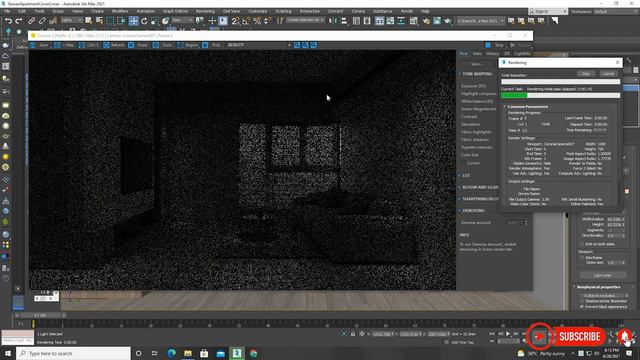Click Erase in Corona frame buffer toolbar
Viewport: 640px width, 360px height.
[138, 45]
